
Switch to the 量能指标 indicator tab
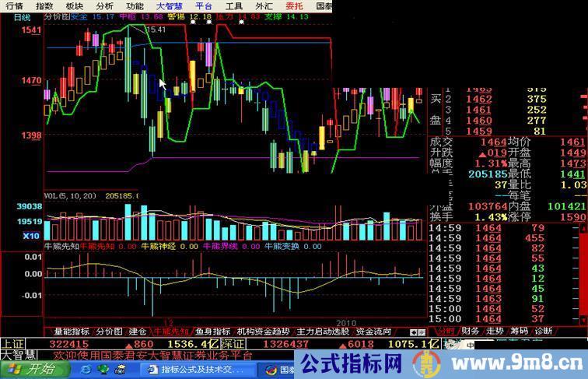click(65, 331)
